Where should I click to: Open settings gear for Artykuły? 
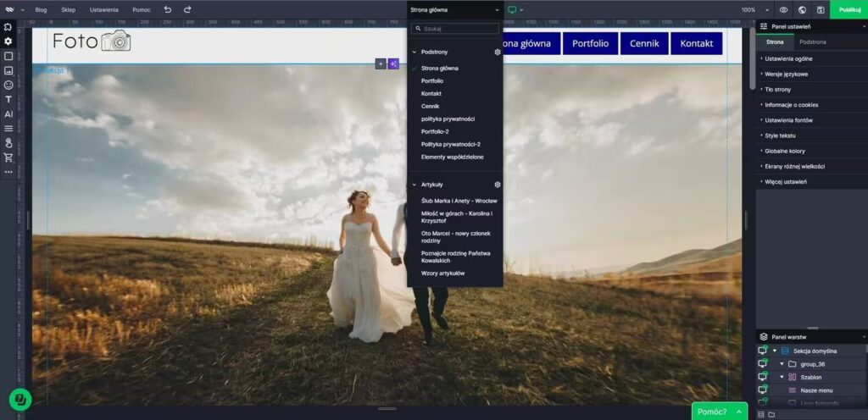point(497,185)
